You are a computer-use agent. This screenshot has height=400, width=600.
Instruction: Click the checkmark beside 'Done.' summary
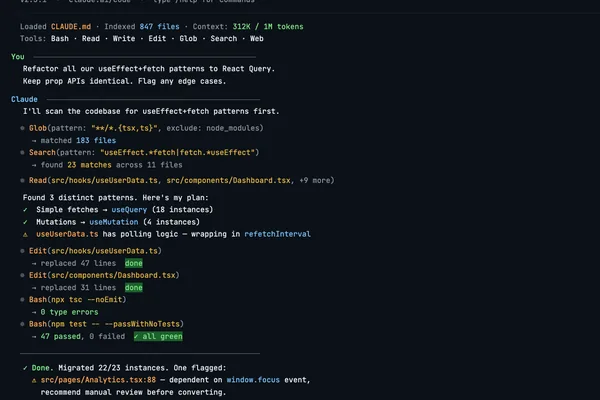coord(25,368)
